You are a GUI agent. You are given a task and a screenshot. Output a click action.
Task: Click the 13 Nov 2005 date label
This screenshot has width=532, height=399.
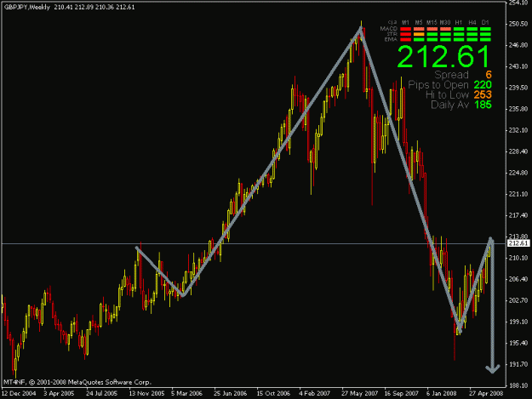pyautogui.click(x=146, y=394)
